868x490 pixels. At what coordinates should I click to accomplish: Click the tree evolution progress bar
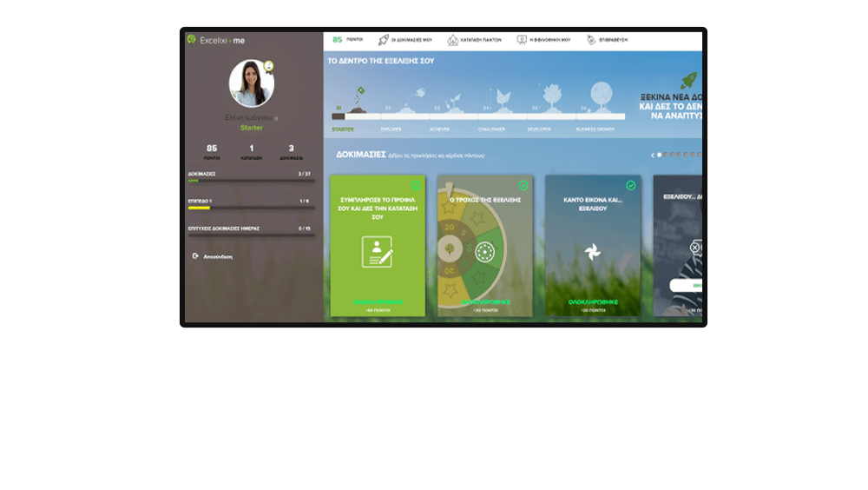[478, 116]
